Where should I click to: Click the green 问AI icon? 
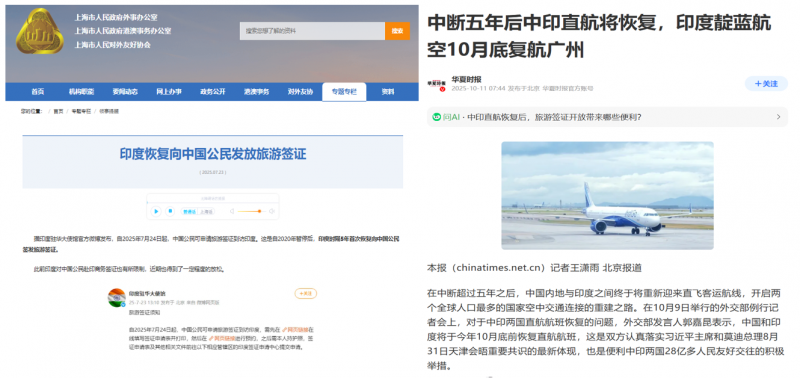436,117
